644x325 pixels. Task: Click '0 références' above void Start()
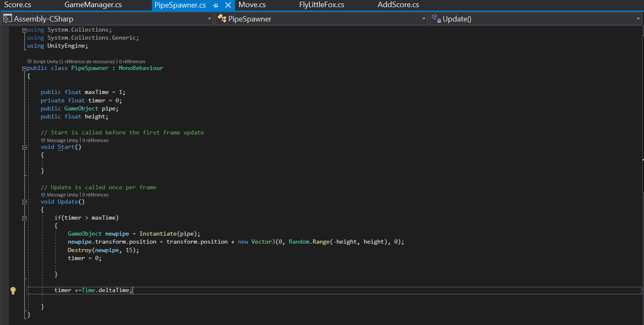(95, 140)
